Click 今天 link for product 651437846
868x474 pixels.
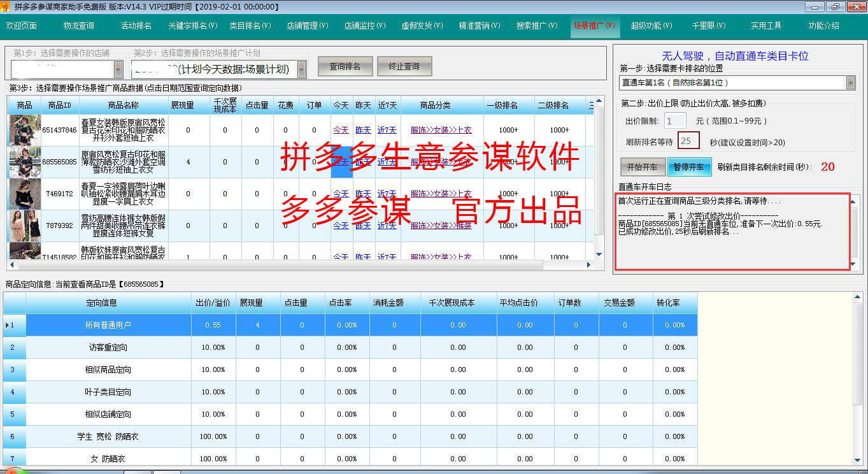(x=341, y=130)
